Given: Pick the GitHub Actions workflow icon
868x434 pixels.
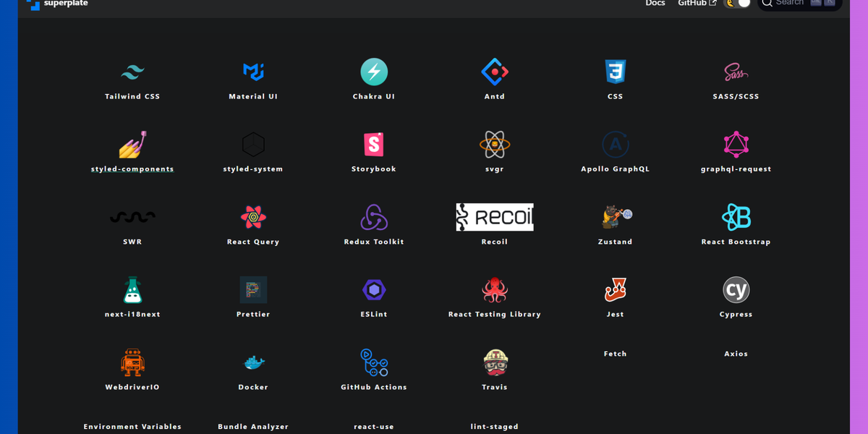Looking at the screenshot, I should [374, 362].
